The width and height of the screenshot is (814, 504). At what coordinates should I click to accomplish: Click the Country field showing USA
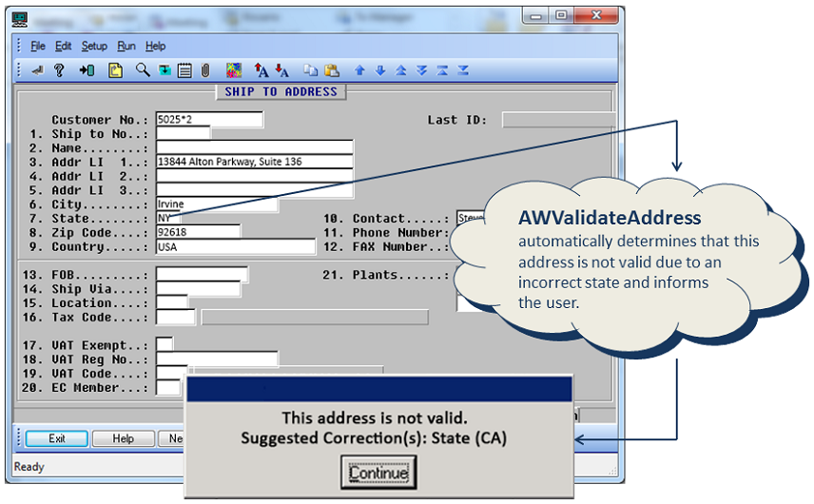[236, 246]
